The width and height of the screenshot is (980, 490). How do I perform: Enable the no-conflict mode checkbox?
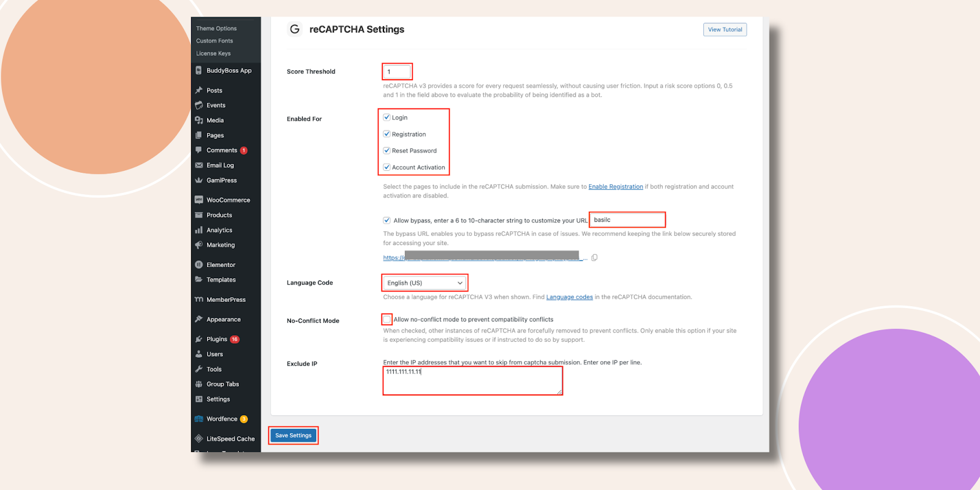[x=387, y=319]
